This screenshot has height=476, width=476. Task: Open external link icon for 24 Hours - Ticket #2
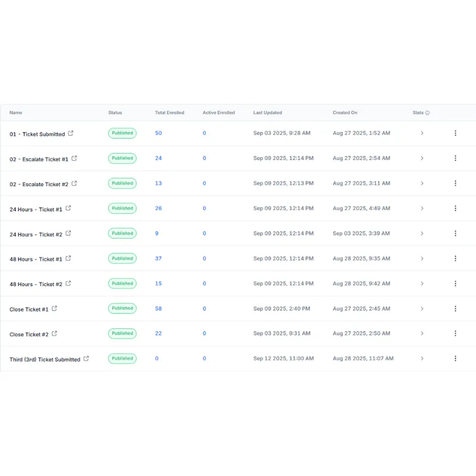[x=68, y=233]
